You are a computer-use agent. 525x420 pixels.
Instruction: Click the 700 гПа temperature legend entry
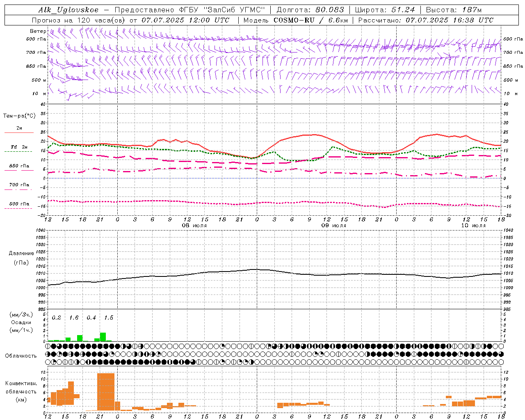click(19, 185)
